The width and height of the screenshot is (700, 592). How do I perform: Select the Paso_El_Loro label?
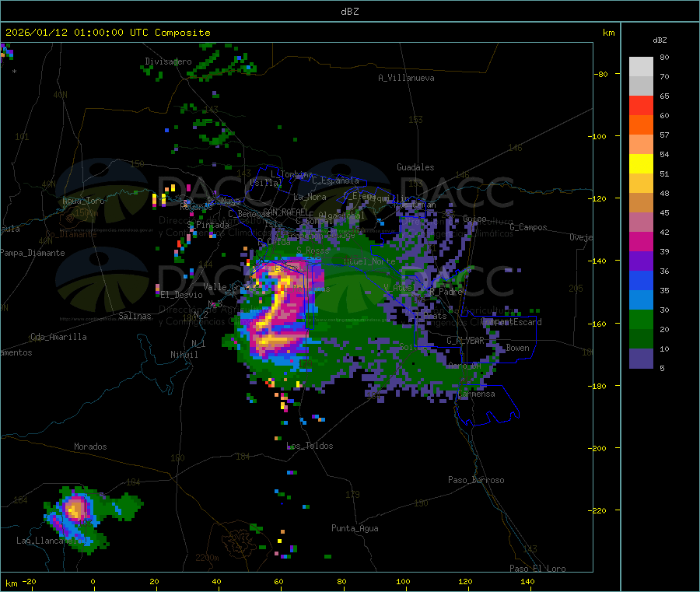click(x=538, y=569)
